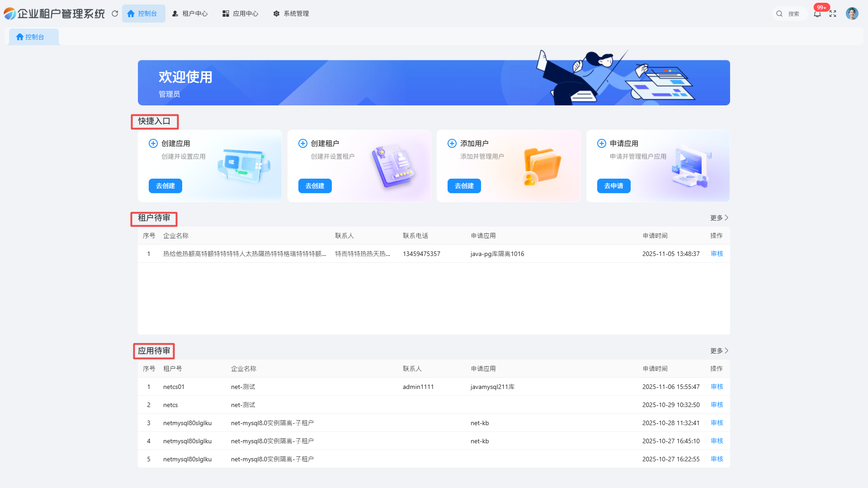
Task: Click the plus icon next to 创建应用
Action: 153,143
